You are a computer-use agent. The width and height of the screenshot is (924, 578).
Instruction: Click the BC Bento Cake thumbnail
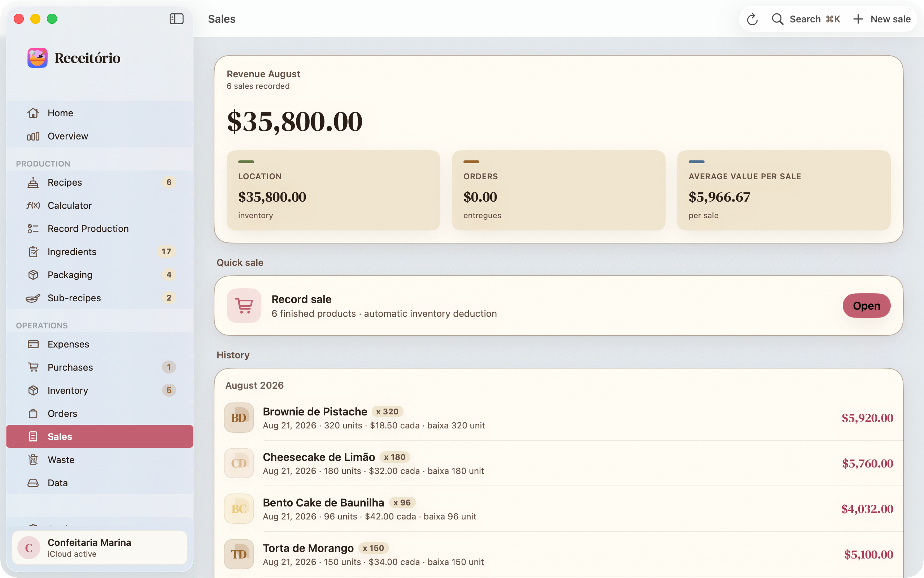point(239,508)
